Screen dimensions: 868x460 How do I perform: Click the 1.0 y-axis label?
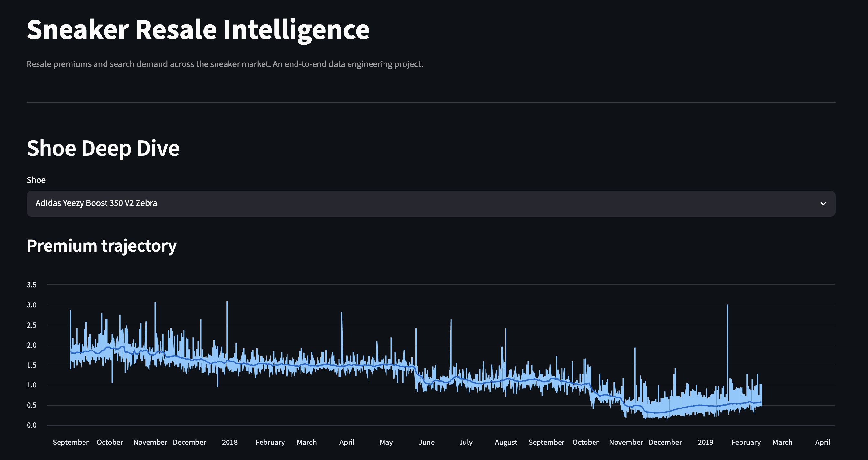click(x=32, y=385)
